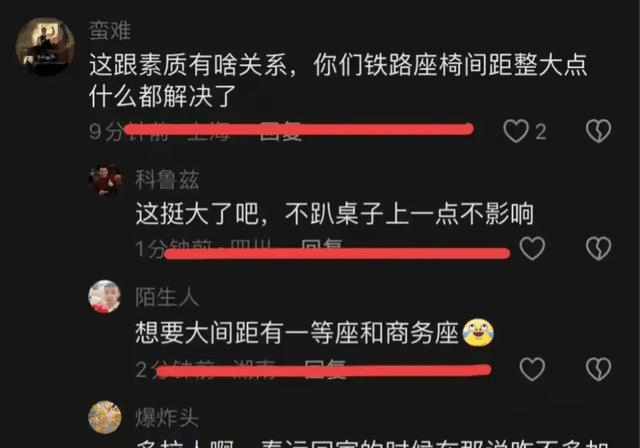The width and height of the screenshot is (640, 448).
Task: Like the comment by 蛮难
Action: click(516, 131)
